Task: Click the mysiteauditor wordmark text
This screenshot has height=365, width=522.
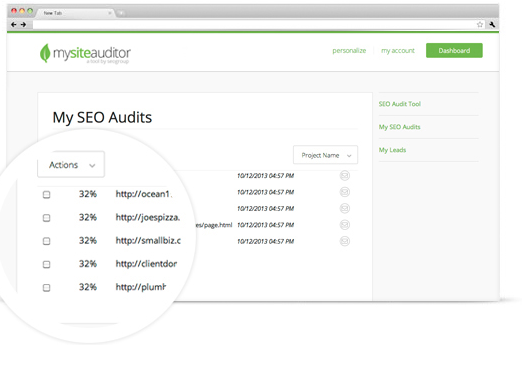Action: click(92, 53)
